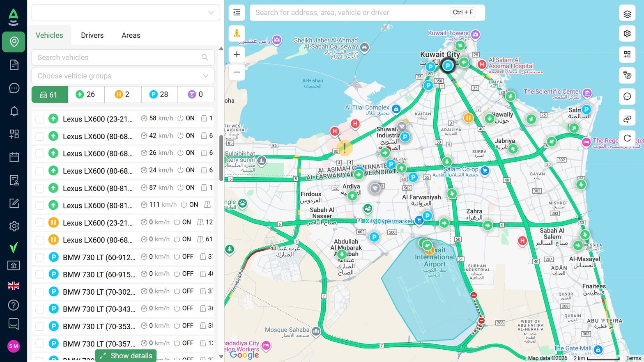Open the calendar icon in sidebar
The height and width of the screenshot is (362, 644).
click(14, 157)
